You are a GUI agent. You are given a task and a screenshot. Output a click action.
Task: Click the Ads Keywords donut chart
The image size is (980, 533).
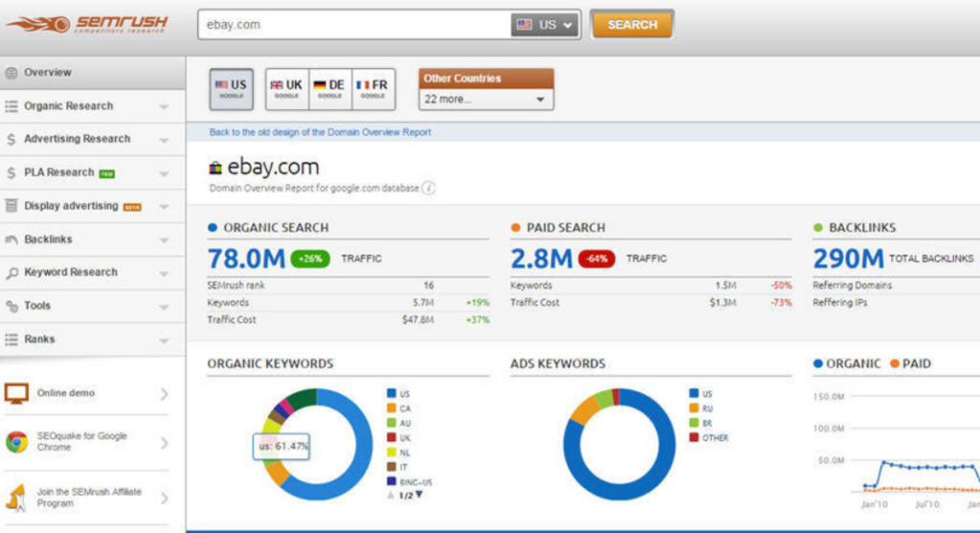pyautogui.click(x=619, y=444)
